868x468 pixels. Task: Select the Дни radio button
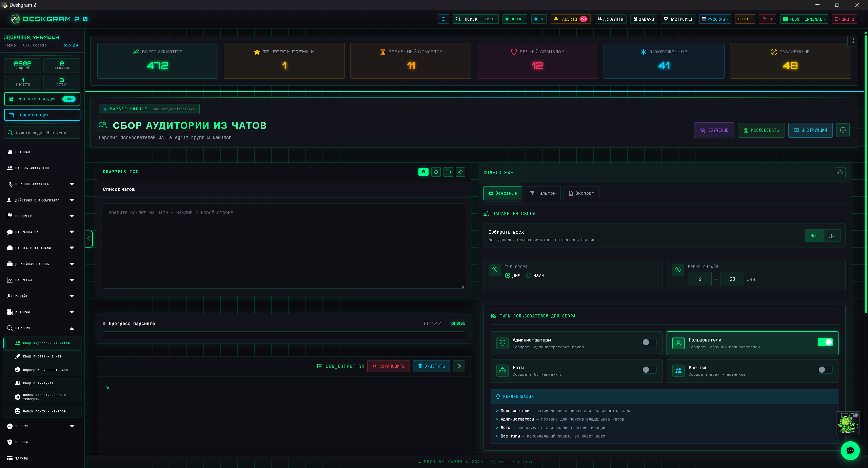click(508, 275)
